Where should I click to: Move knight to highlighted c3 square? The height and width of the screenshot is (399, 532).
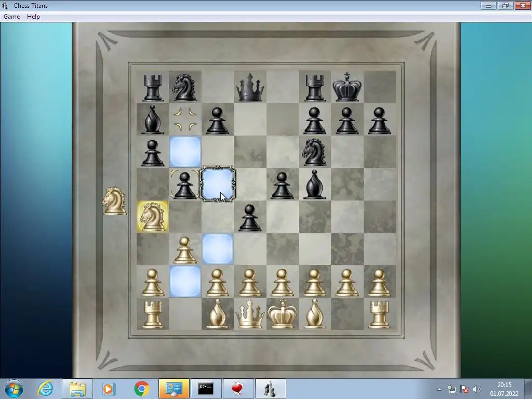click(218, 249)
